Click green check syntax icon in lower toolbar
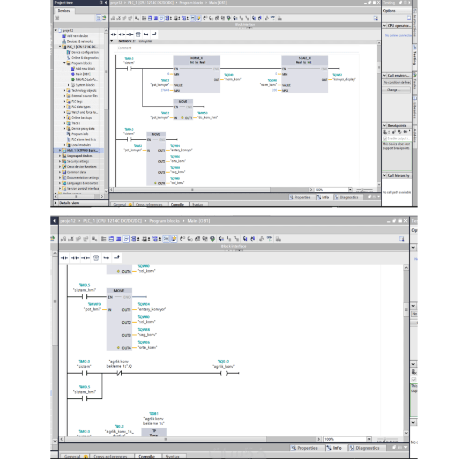Screen dimensions: 476x468 click(x=212, y=239)
